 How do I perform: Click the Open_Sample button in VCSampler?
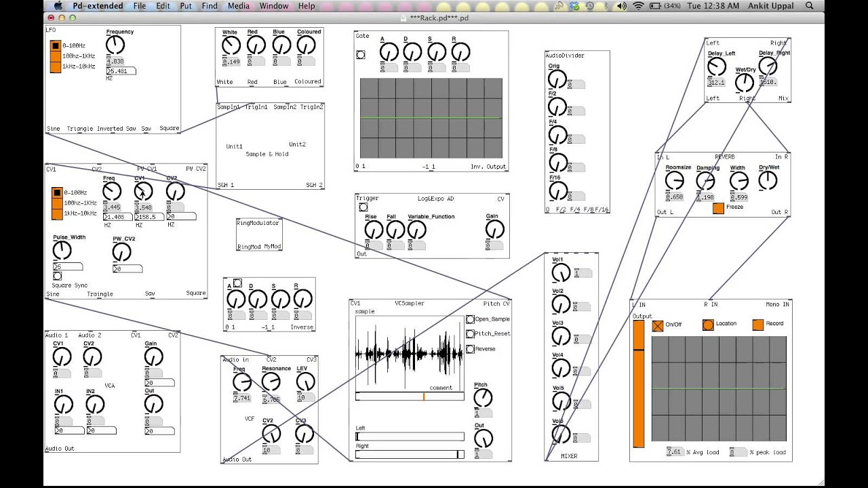coord(470,319)
